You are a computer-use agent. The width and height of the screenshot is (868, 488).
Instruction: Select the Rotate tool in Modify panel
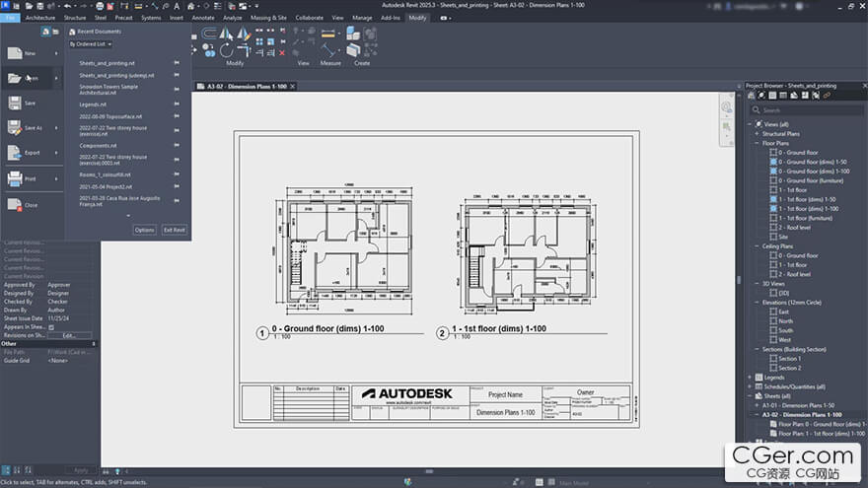point(227,51)
